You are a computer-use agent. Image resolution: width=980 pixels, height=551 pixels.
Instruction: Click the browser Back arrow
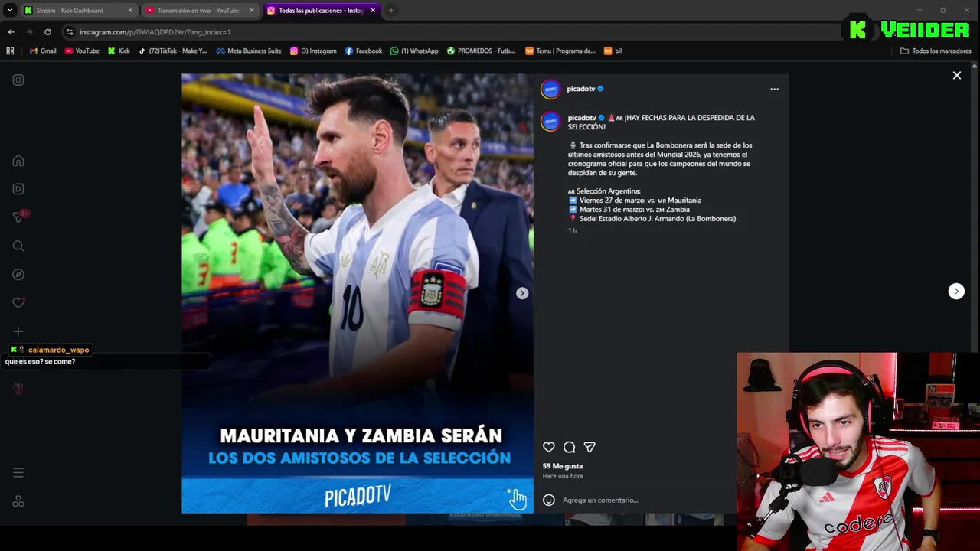click(11, 32)
